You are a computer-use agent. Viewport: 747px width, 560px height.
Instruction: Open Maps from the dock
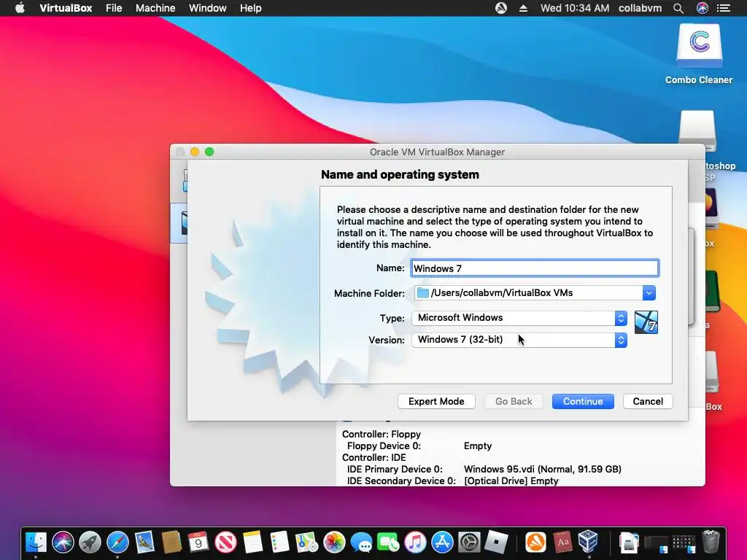point(307,542)
